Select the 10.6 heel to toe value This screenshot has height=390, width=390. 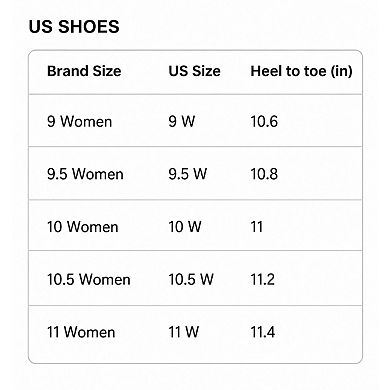(264, 121)
